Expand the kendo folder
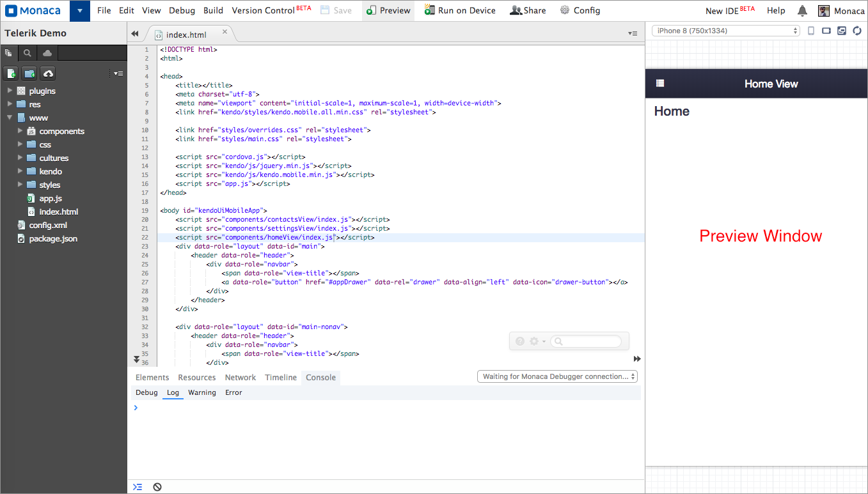 [x=20, y=171]
